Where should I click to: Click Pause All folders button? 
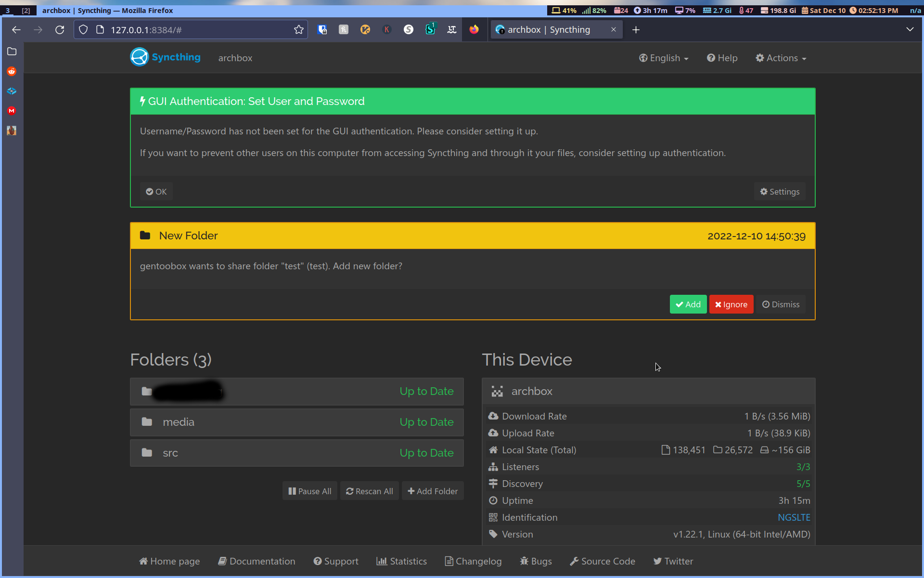tap(310, 491)
